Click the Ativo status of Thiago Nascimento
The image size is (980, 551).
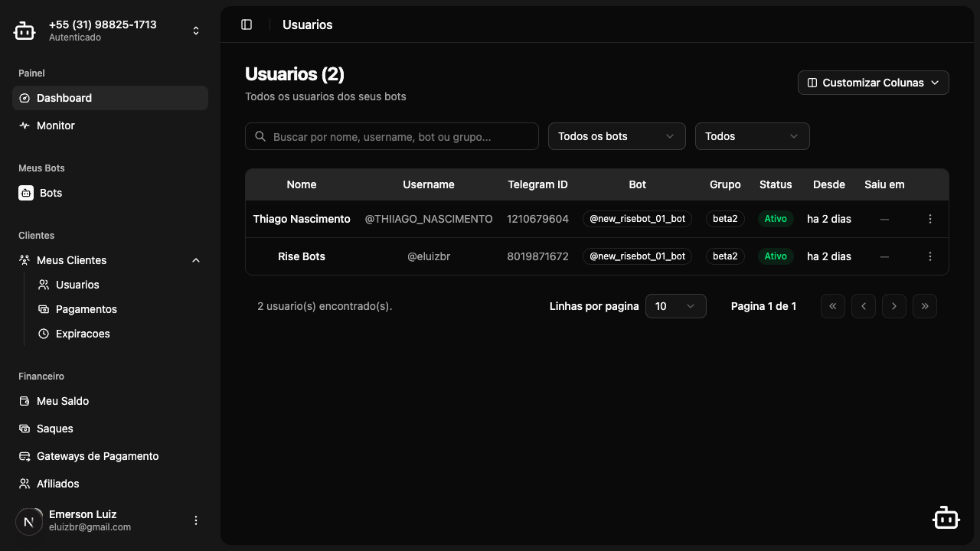coord(776,219)
